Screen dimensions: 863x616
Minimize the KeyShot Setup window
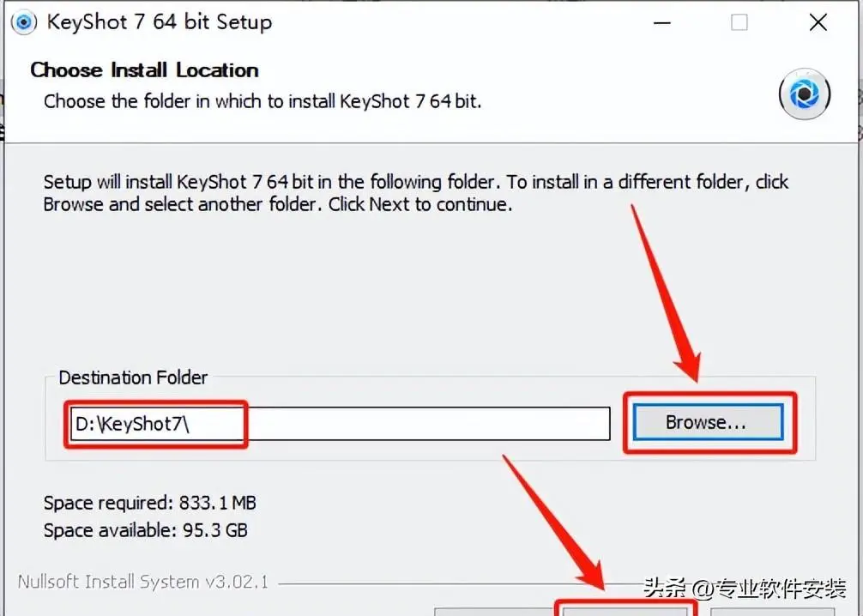tap(661, 23)
